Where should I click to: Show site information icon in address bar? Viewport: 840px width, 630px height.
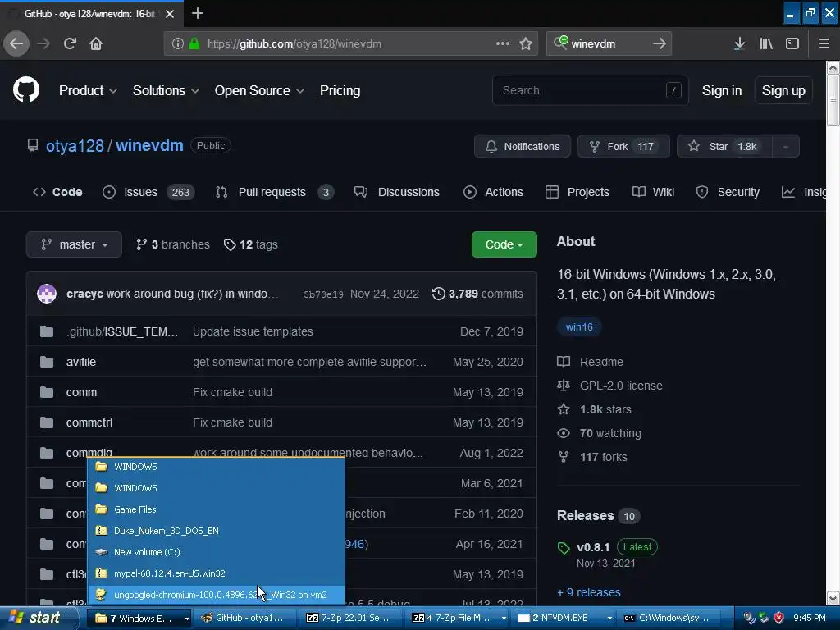[x=177, y=43]
